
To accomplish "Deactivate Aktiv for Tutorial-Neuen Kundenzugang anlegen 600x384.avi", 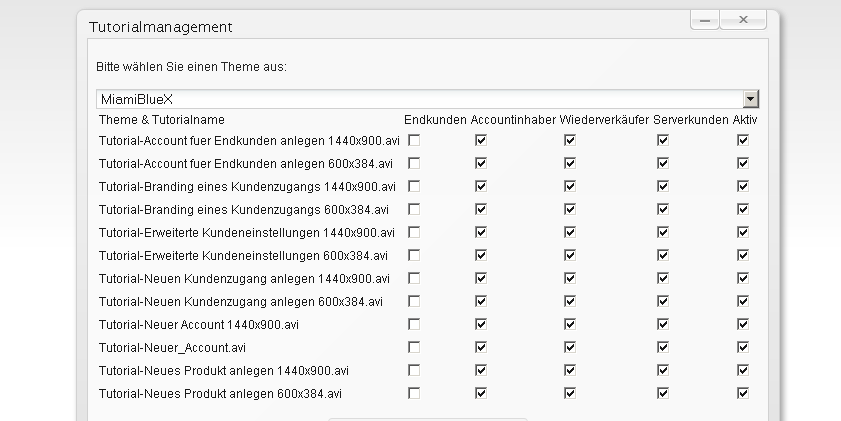I will [742, 301].
